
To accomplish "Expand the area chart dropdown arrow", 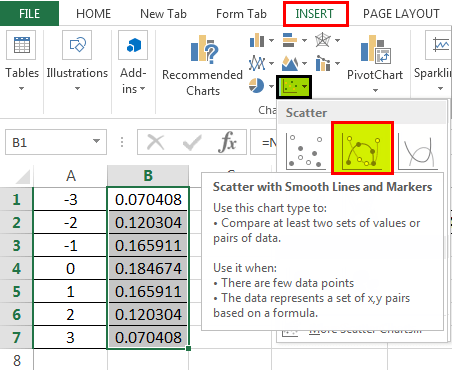I will (304, 63).
